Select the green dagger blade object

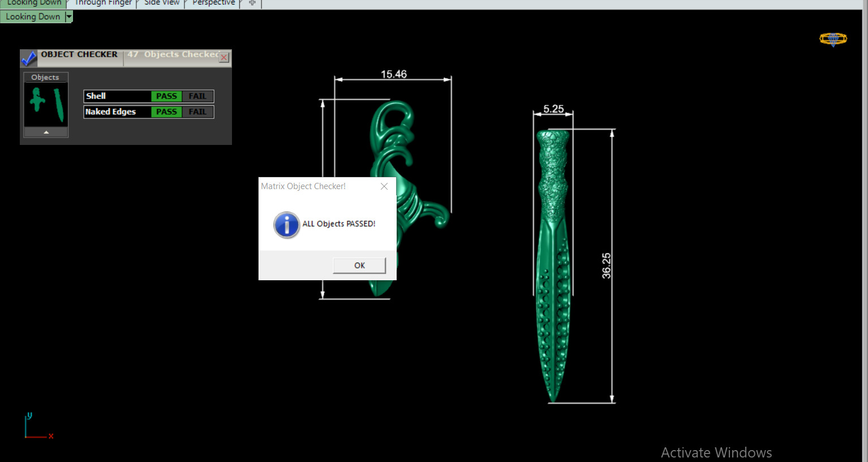pyautogui.click(x=553, y=266)
